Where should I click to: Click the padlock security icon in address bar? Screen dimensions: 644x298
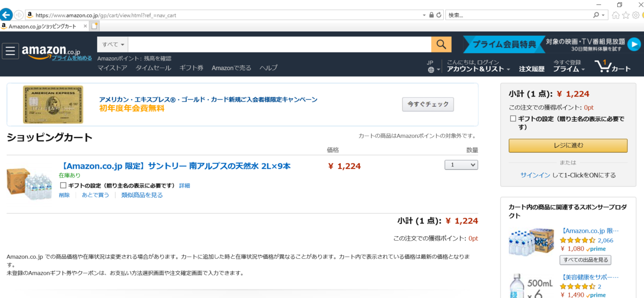point(431,15)
